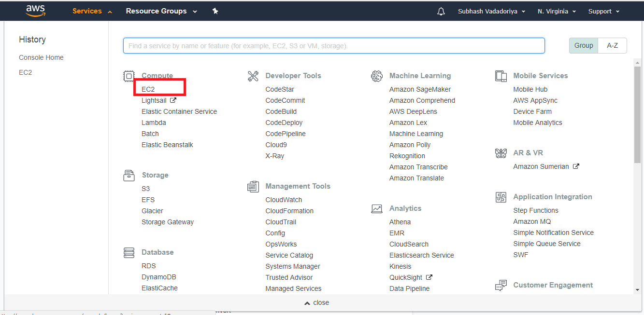Viewport: 644px width, 315px height.
Task: Open Simple Notification Service
Action: (x=554, y=233)
